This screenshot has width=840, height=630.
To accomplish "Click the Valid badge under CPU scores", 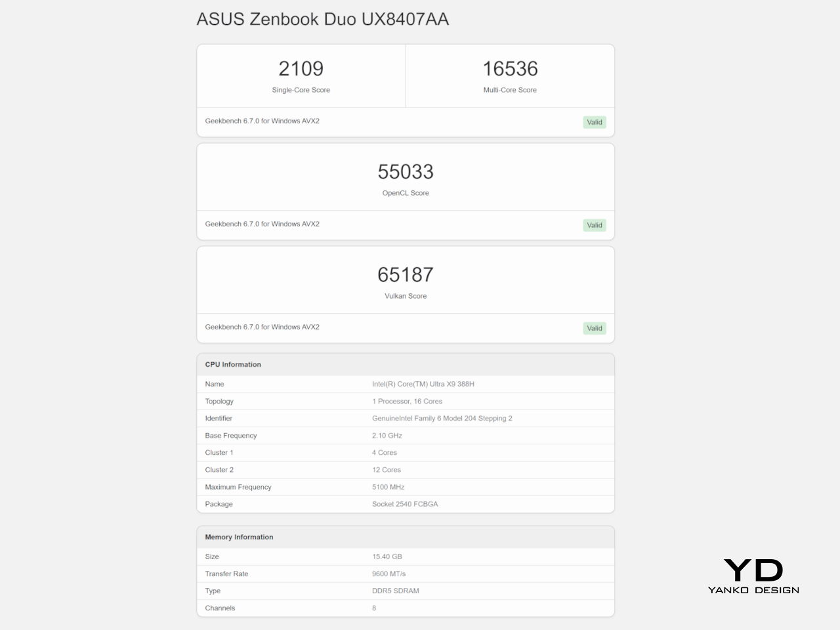I will [x=594, y=122].
